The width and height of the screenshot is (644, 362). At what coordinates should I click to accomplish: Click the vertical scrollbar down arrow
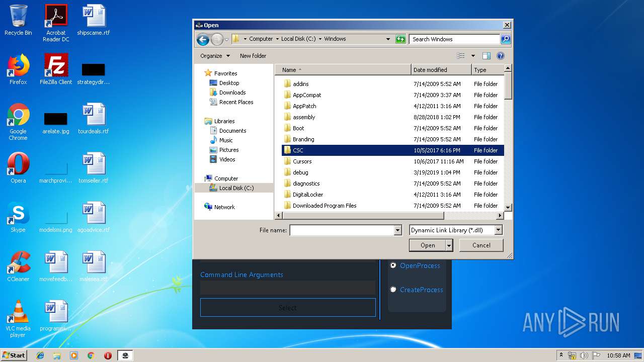pos(508,207)
